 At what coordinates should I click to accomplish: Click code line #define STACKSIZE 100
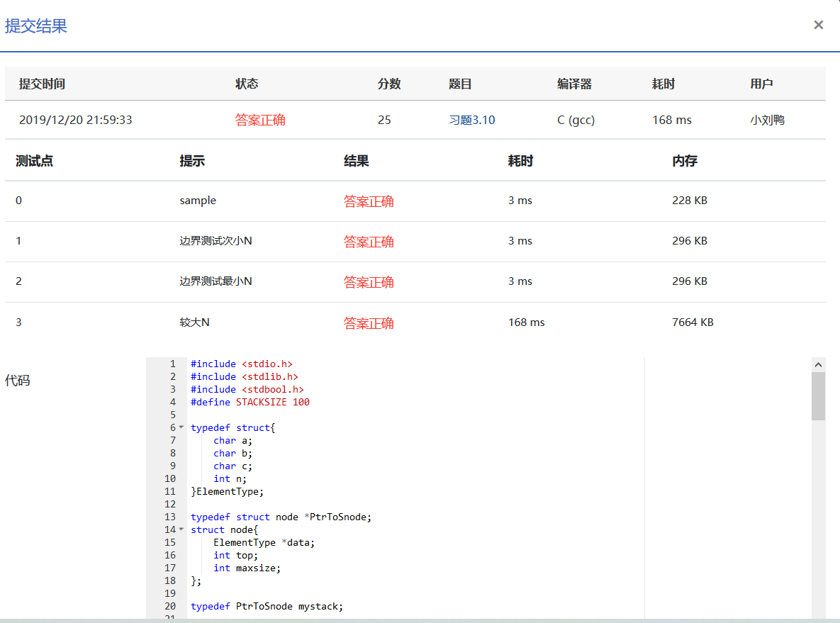tap(250, 402)
